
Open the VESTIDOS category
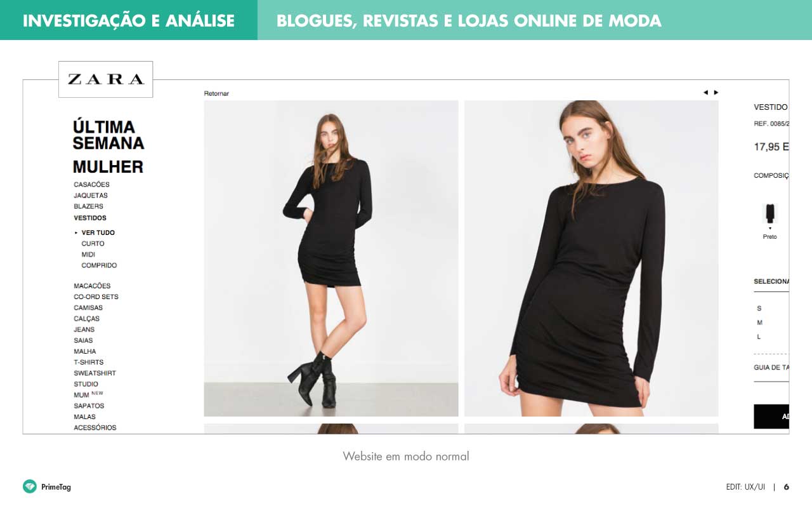90,218
